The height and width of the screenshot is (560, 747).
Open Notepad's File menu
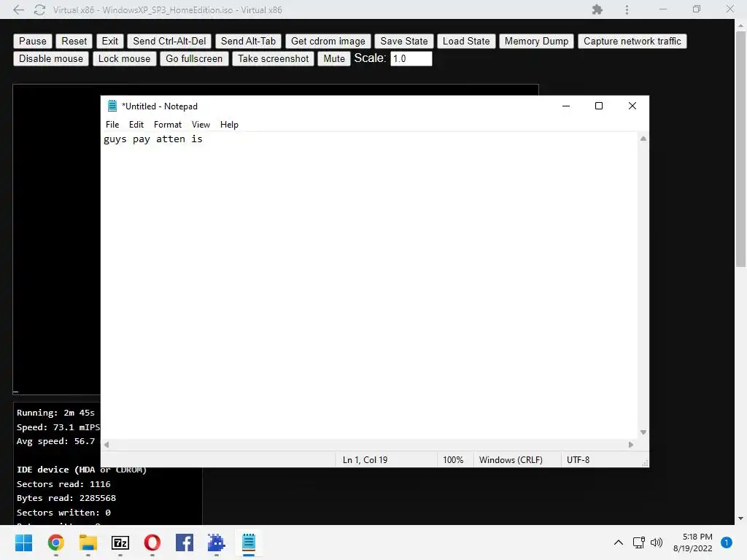112,125
